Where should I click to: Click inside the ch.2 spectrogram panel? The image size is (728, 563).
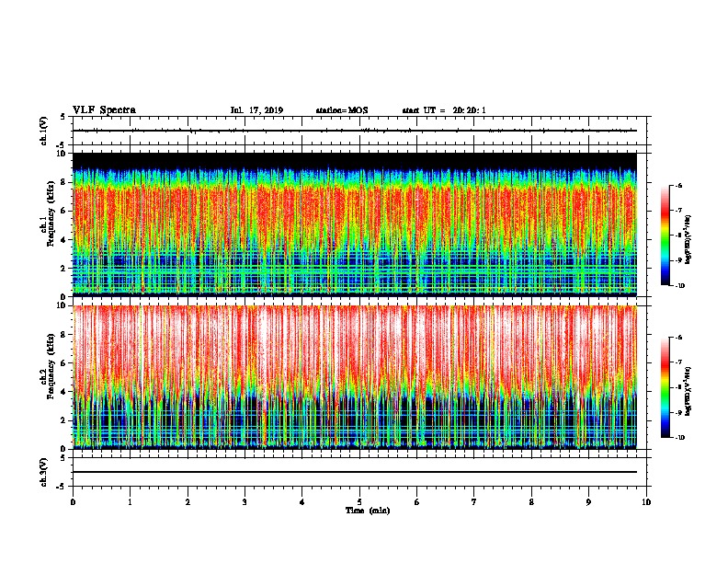tap(355, 377)
